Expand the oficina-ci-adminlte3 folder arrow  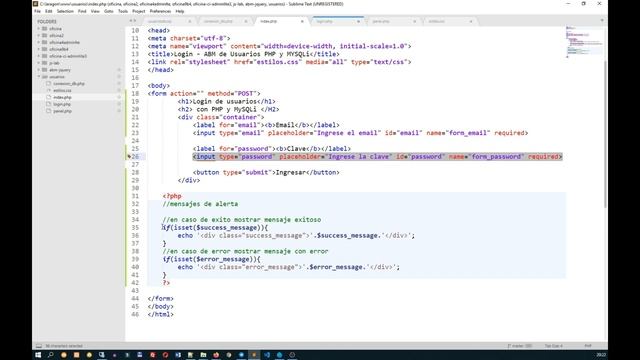coord(39,56)
